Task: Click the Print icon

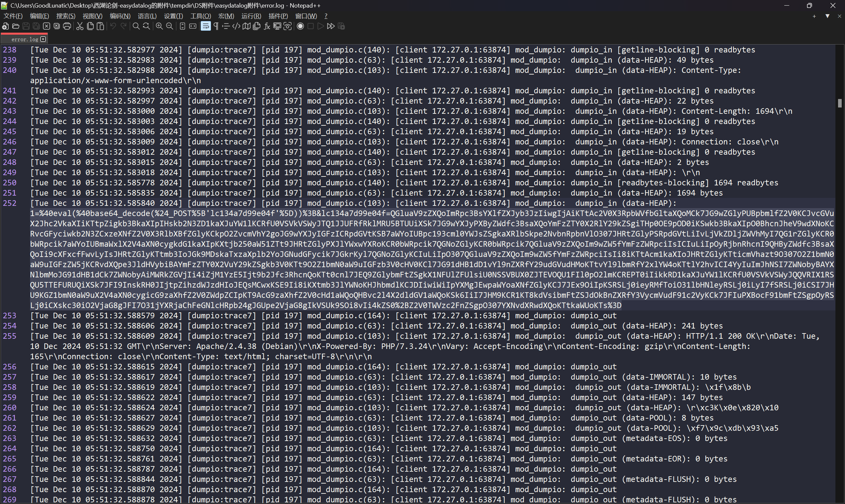Action: coord(67,26)
